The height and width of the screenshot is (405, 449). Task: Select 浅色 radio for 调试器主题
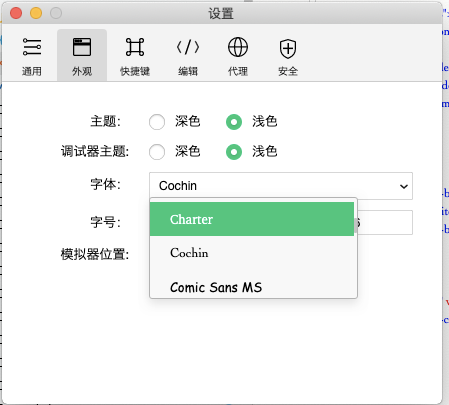click(234, 152)
